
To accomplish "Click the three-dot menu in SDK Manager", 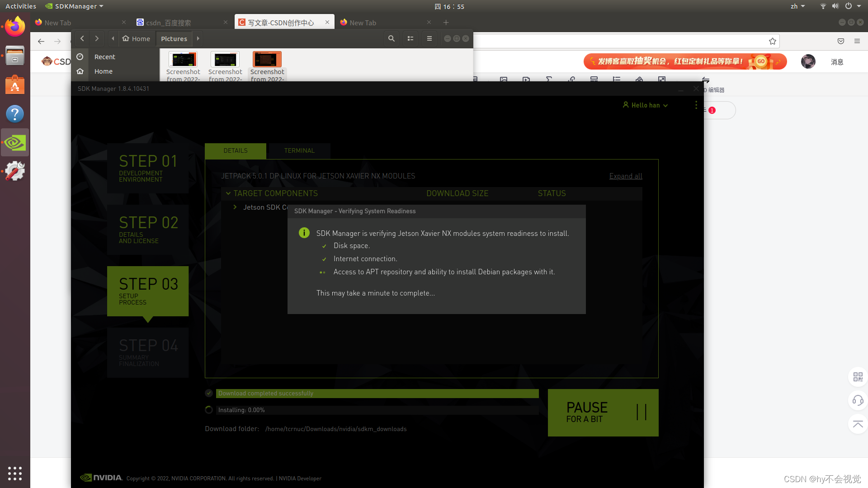I will [696, 105].
